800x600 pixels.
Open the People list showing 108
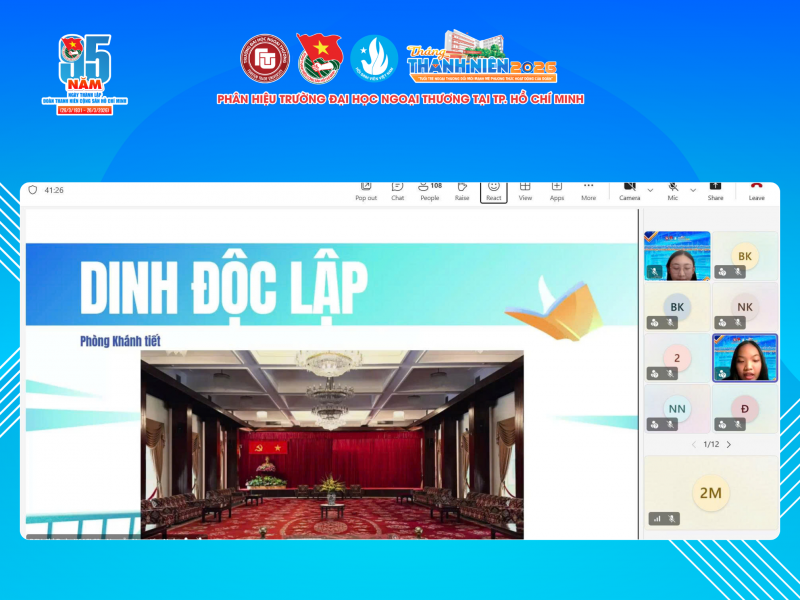pyautogui.click(x=429, y=189)
